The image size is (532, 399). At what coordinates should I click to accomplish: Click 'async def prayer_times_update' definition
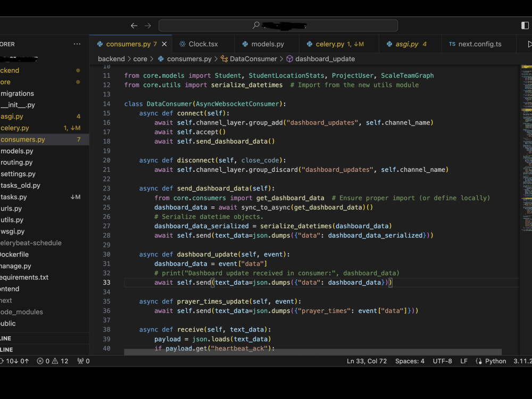pos(194,301)
